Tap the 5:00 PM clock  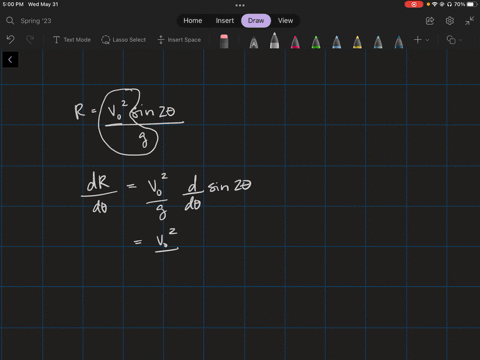pyautogui.click(x=13, y=4)
